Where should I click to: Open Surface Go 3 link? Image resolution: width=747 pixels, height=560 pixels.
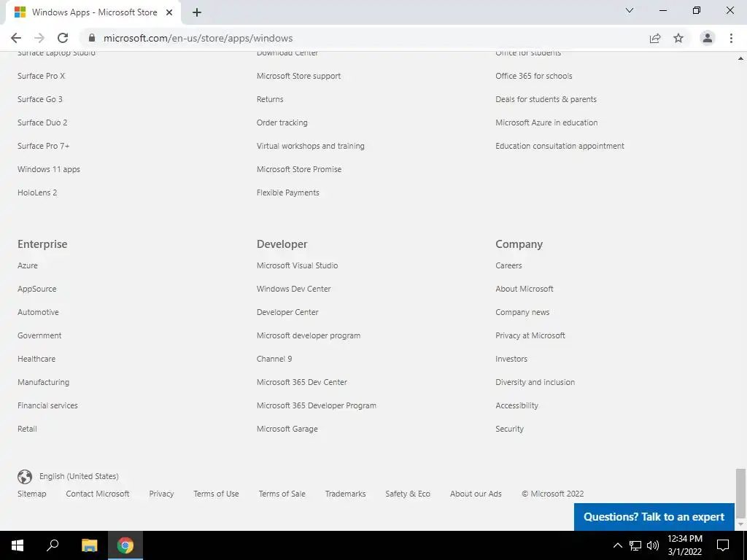(x=40, y=99)
